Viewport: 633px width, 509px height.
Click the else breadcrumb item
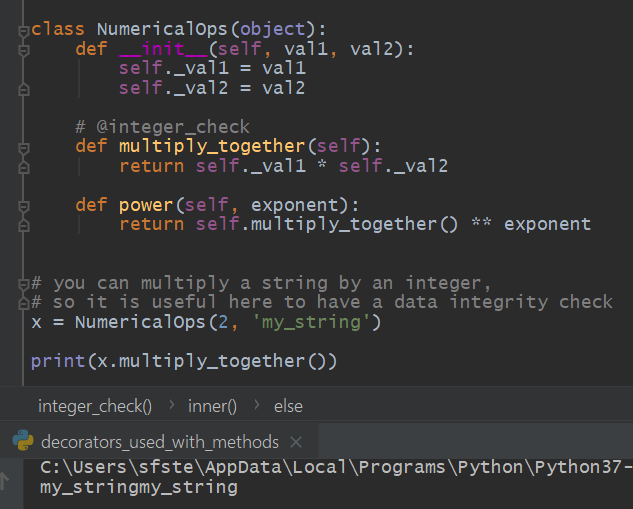pos(288,406)
